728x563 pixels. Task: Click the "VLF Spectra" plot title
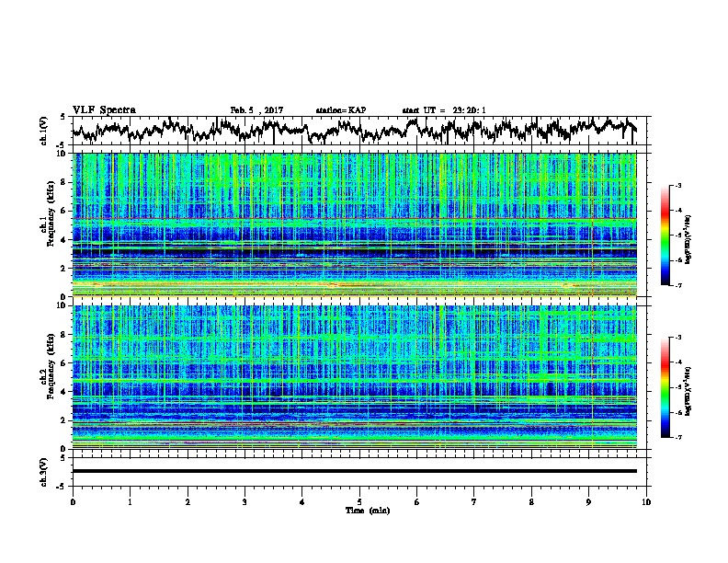point(104,110)
